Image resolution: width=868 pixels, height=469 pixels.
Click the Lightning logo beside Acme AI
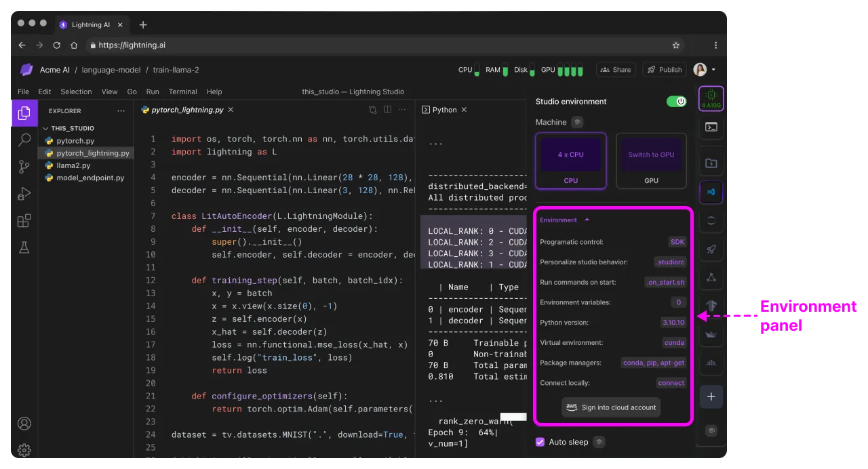click(x=26, y=70)
